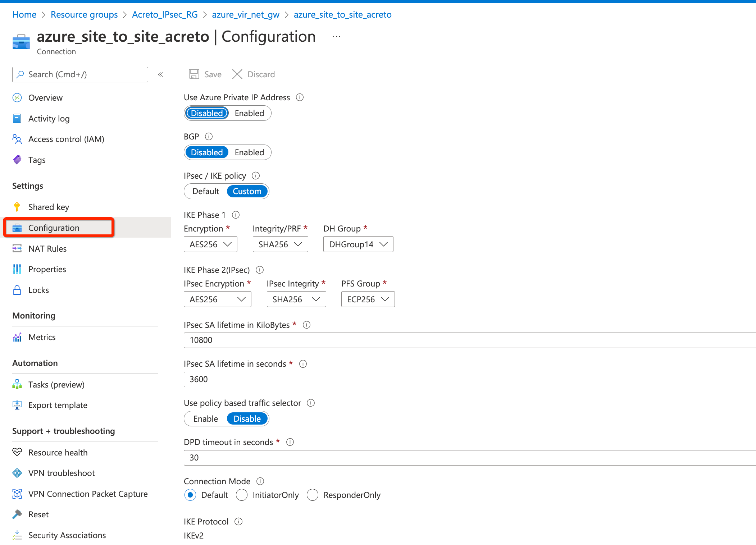
Task: Set Azure Private IP Address to Enabled
Action: point(249,113)
